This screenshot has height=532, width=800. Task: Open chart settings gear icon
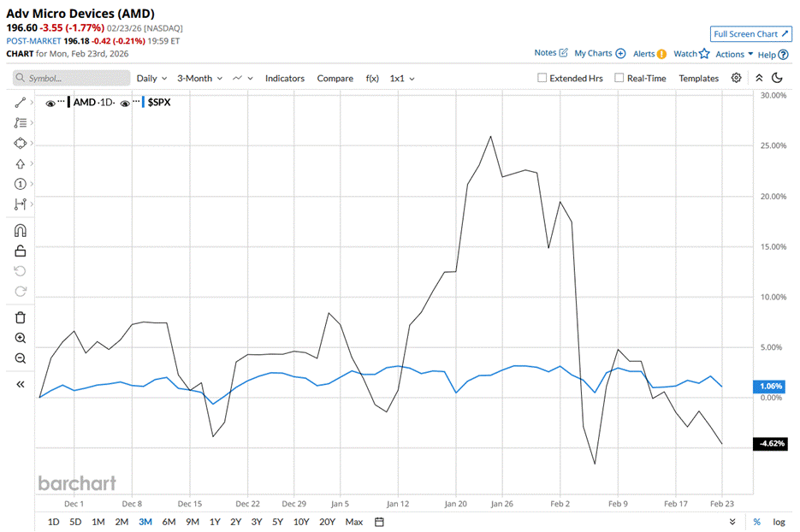(x=736, y=78)
